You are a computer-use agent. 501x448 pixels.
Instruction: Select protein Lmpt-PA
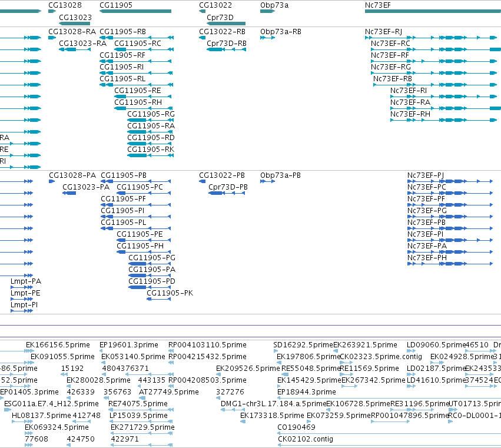point(25,281)
